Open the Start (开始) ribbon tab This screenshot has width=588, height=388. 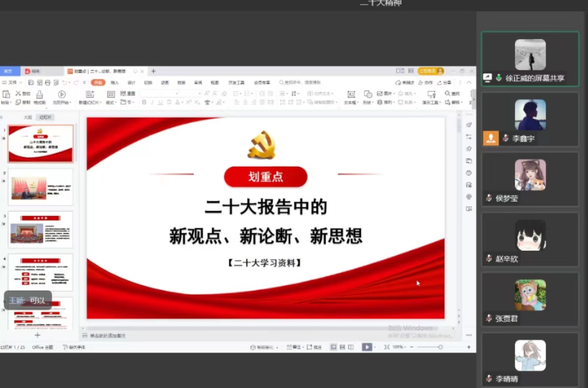98,82
